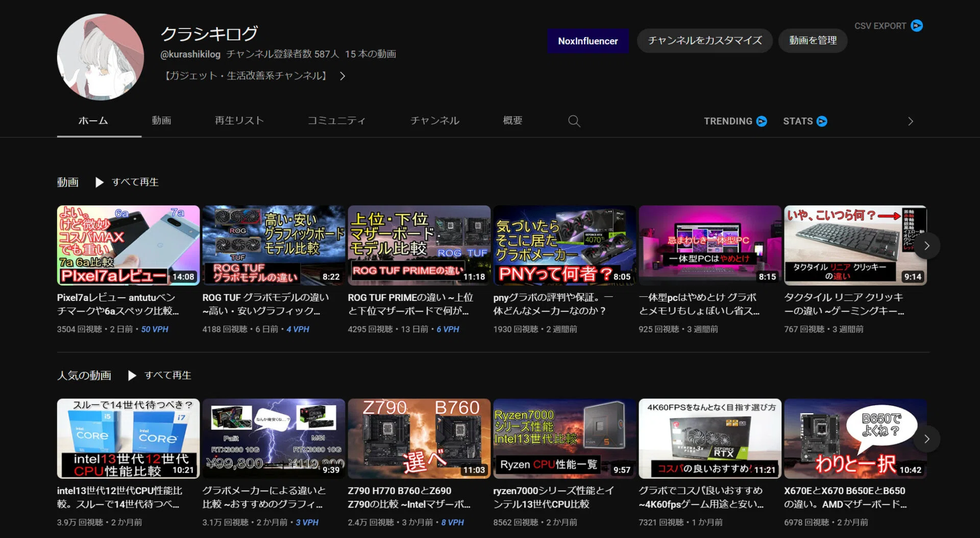Click the title 一体型pcはやめとけ グラボ

coord(699,304)
